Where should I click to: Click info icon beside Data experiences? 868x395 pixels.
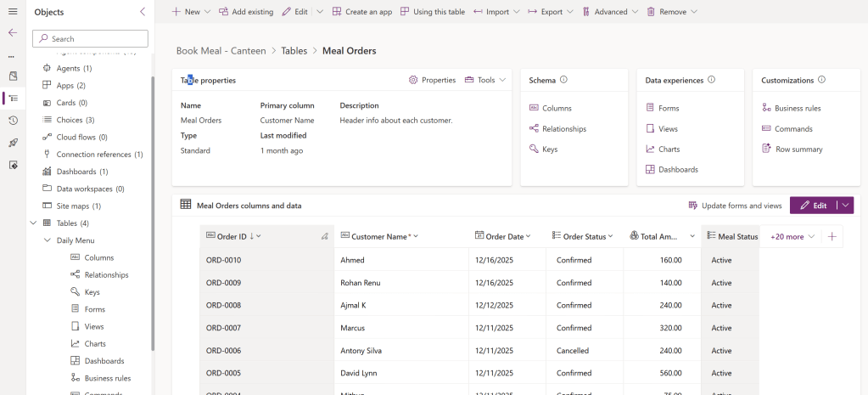click(711, 80)
